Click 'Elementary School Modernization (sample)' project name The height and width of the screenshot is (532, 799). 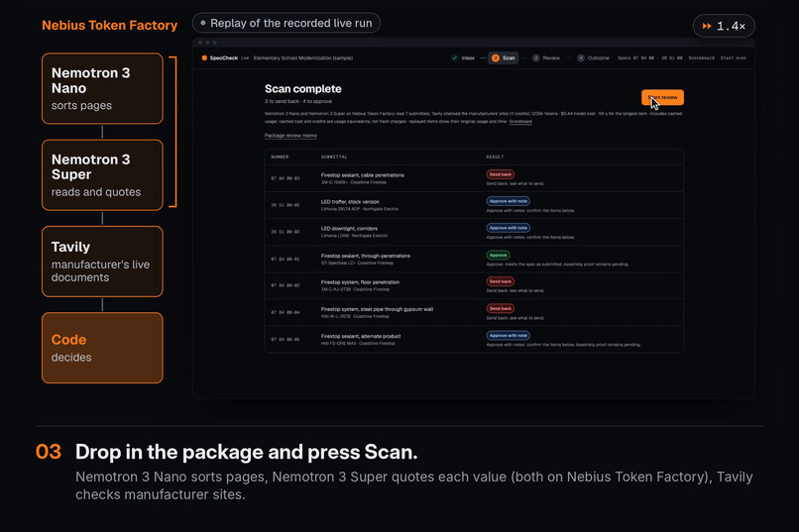[303, 58]
